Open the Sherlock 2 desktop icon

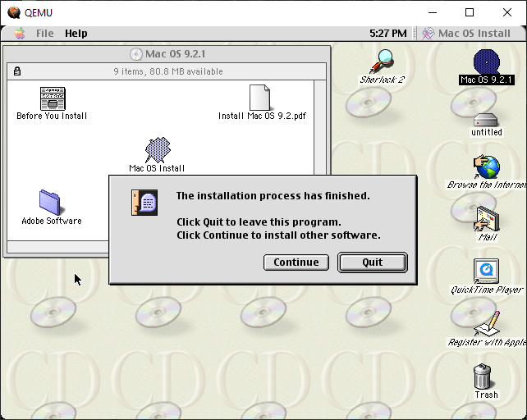coord(383,62)
